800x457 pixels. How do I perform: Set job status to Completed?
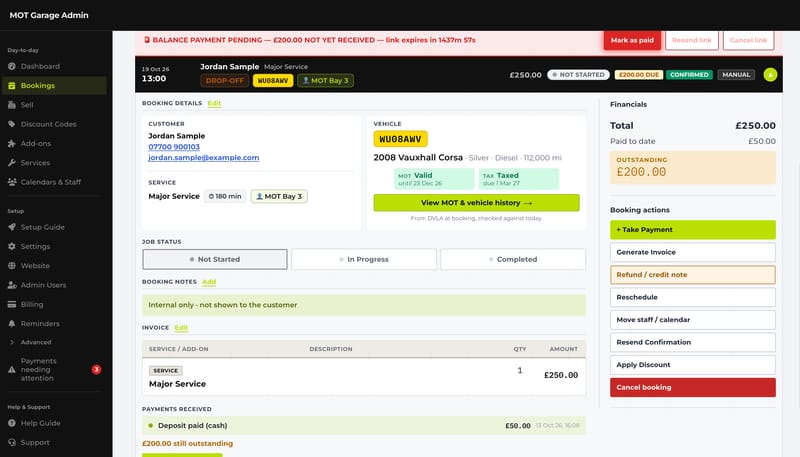tap(513, 259)
